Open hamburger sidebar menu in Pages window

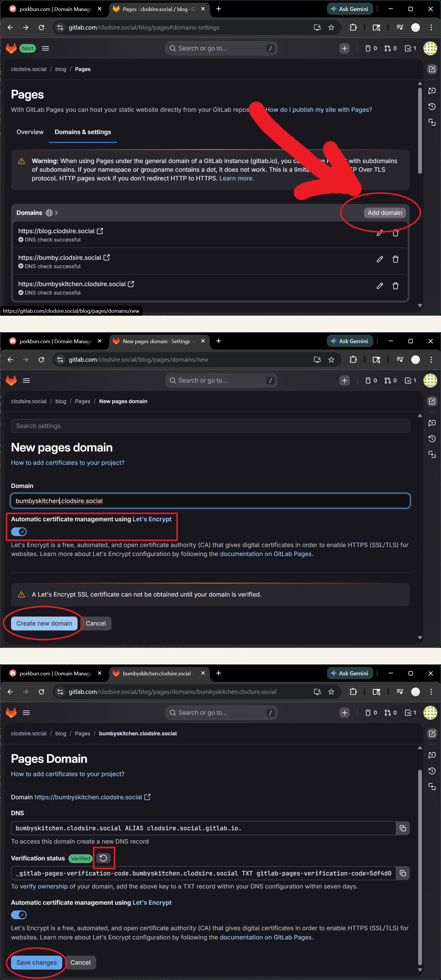[45, 48]
